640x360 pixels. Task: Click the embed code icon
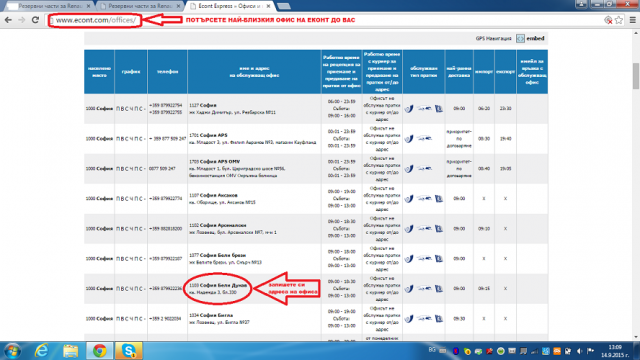click(x=520, y=38)
